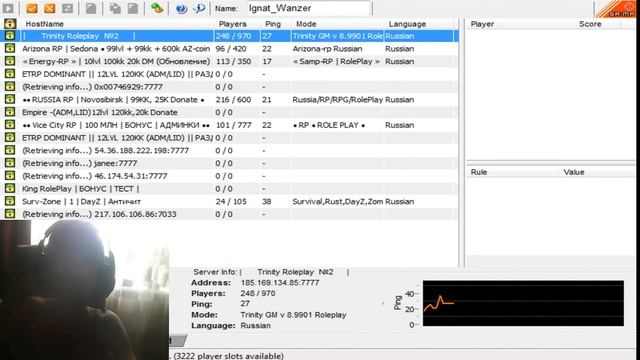Click the Score column header
640x360 pixels.
click(590, 24)
